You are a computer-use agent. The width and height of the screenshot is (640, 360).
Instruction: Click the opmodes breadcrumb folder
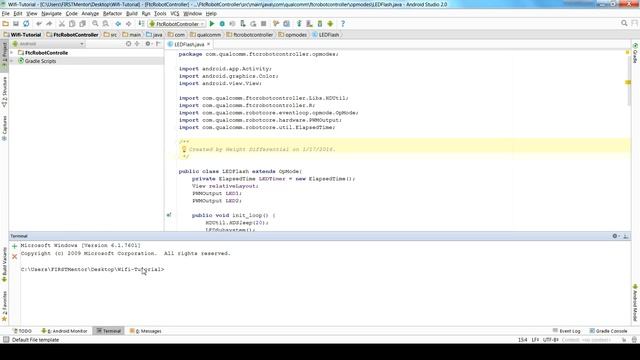293,35
